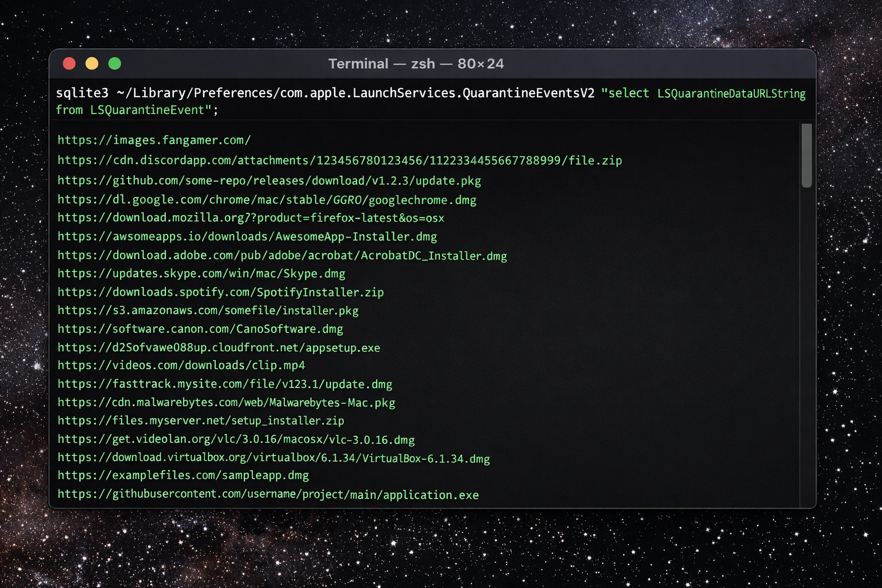This screenshot has width=882, height=588.
Task: Click the dl.google.com googlechrome.dmg URL
Action: coord(266,200)
